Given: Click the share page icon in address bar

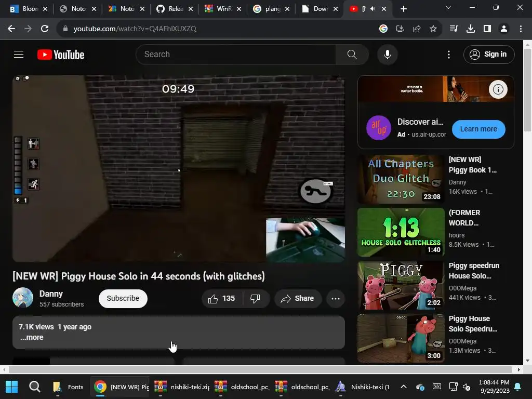Looking at the screenshot, I should pyautogui.click(x=417, y=29).
